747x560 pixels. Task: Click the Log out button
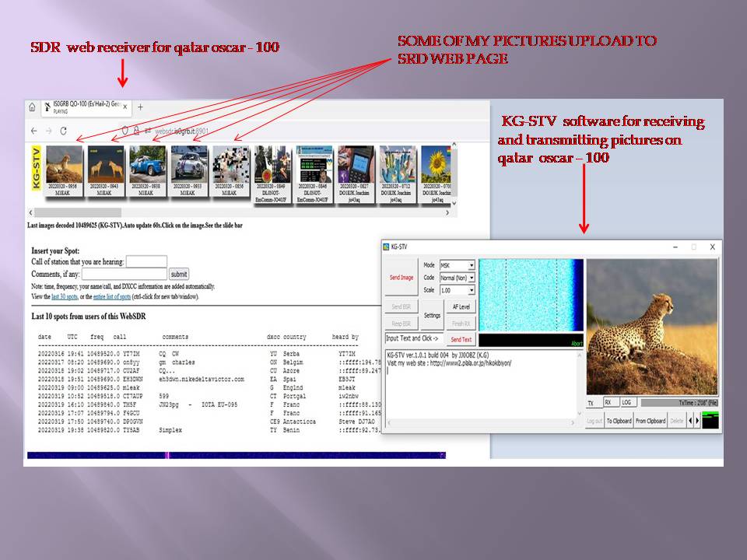point(594,421)
